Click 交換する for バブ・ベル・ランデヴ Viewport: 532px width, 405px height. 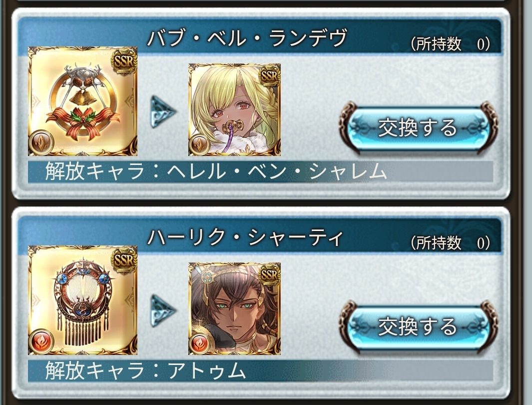[x=418, y=127]
